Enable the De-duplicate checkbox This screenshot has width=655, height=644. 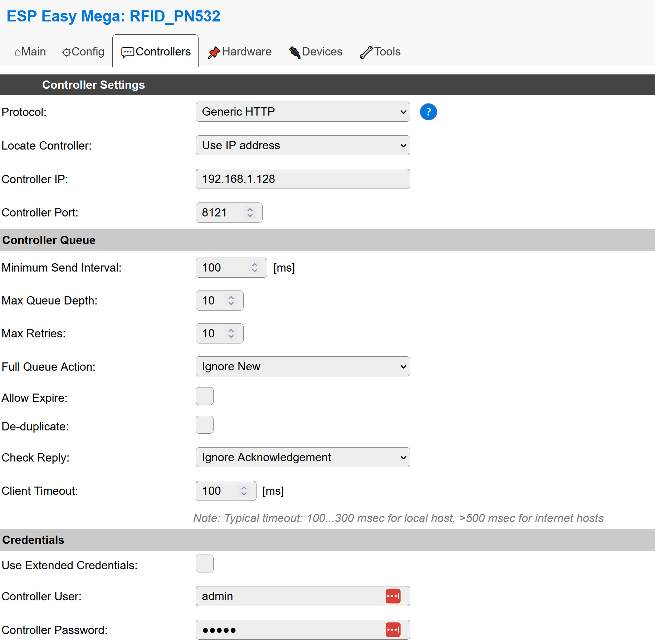click(x=205, y=425)
